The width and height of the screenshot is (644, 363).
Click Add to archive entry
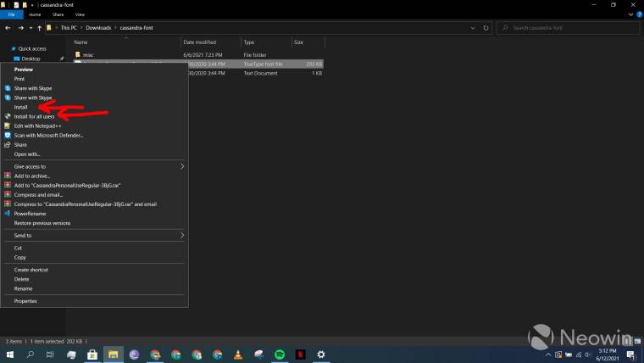[x=32, y=176]
